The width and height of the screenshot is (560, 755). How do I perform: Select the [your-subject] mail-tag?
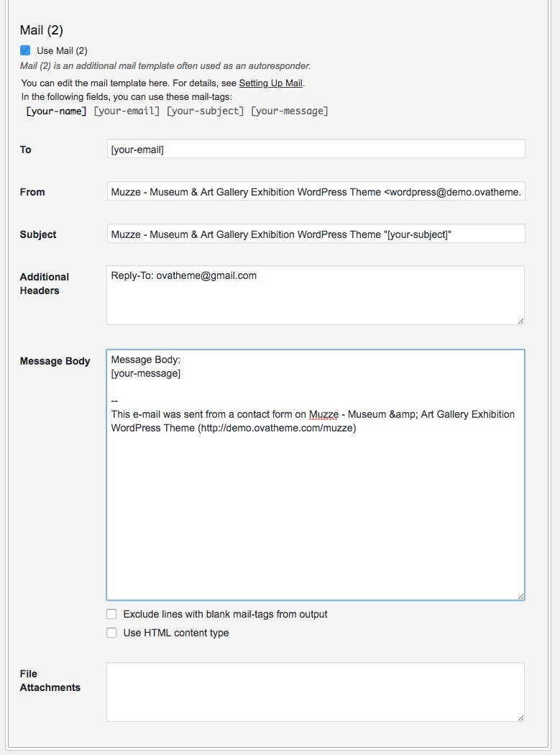click(205, 111)
